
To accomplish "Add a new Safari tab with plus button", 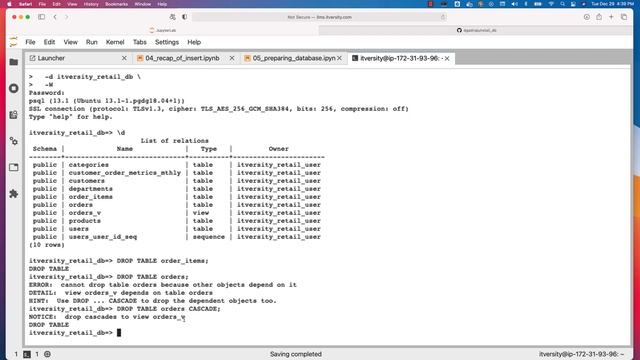I will tap(611, 17).
